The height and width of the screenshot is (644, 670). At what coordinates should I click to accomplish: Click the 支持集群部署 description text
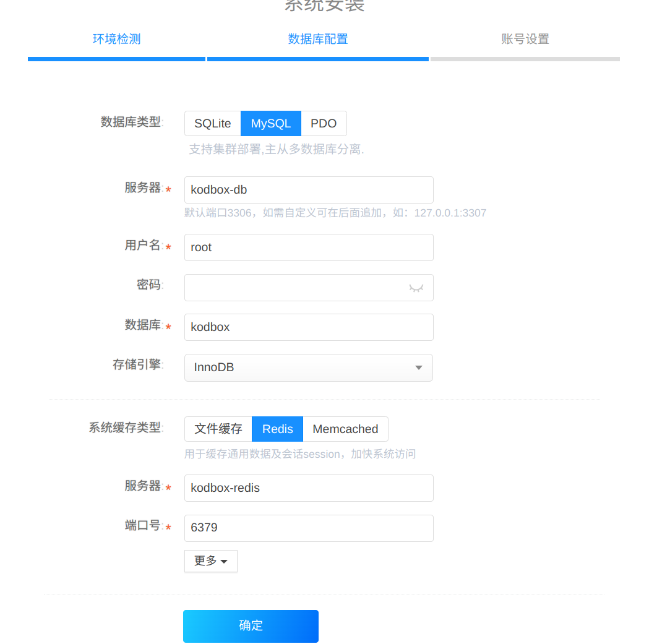click(x=277, y=149)
